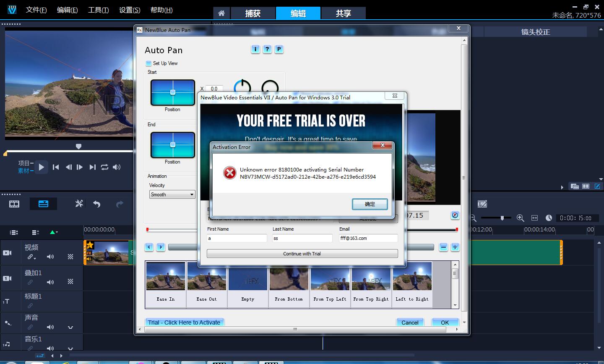Play the preview in VideoStudio player
The image size is (604, 364).
[x=41, y=167]
